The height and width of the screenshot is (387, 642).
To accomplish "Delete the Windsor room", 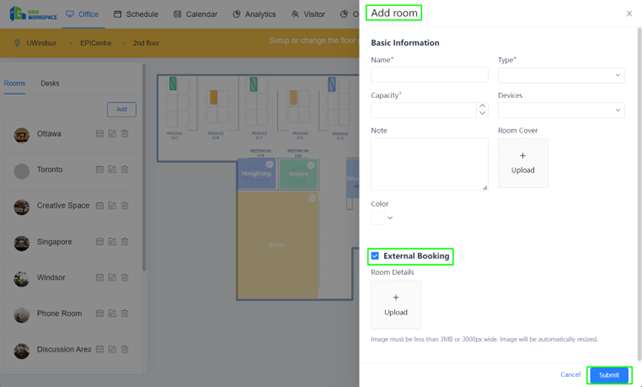I will (125, 278).
